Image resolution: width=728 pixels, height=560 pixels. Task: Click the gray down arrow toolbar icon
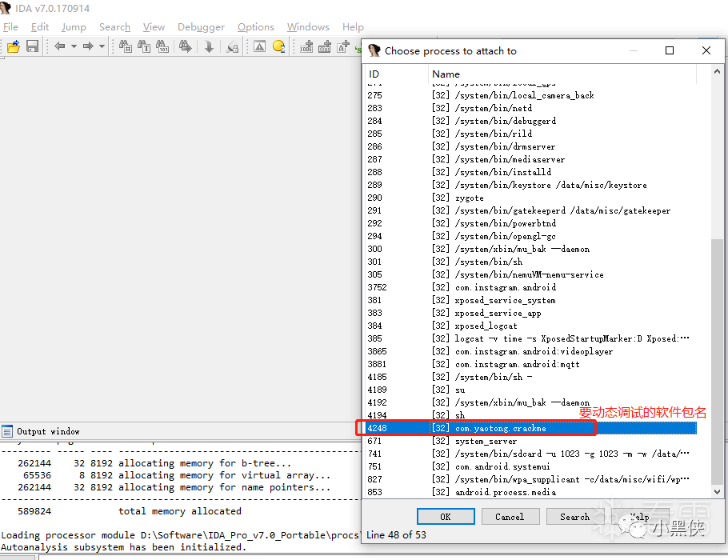pyautogui.click(x=209, y=46)
